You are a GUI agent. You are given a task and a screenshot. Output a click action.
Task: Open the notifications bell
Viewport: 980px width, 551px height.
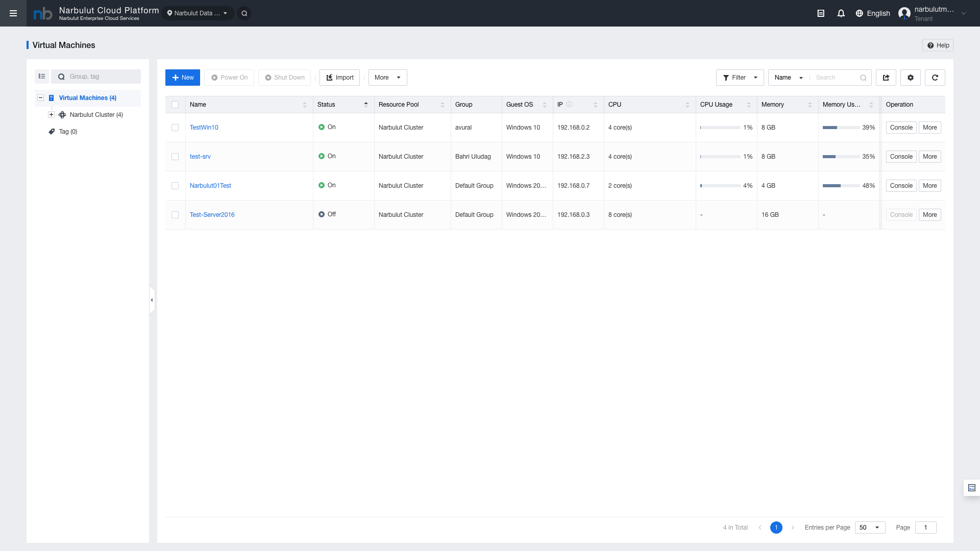841,13
